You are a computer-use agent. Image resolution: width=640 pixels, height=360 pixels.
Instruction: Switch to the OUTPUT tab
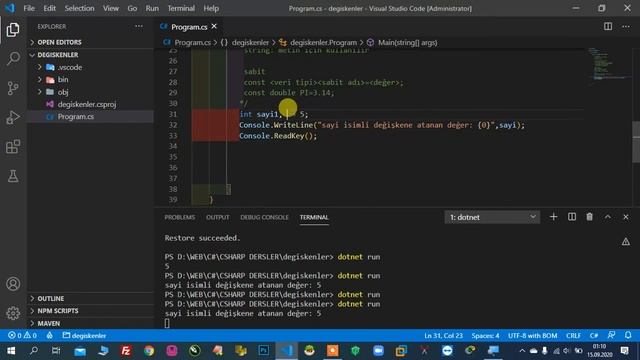(218, 217)
